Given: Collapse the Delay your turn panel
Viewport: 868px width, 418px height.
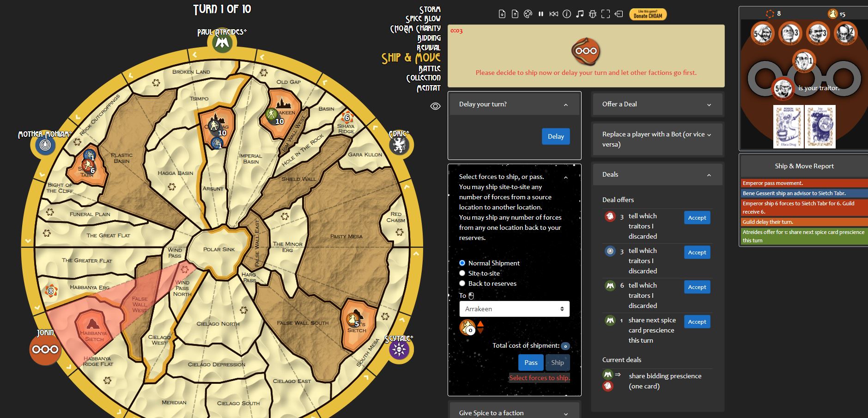Looking at the screenshot, I should coord(565,105).
